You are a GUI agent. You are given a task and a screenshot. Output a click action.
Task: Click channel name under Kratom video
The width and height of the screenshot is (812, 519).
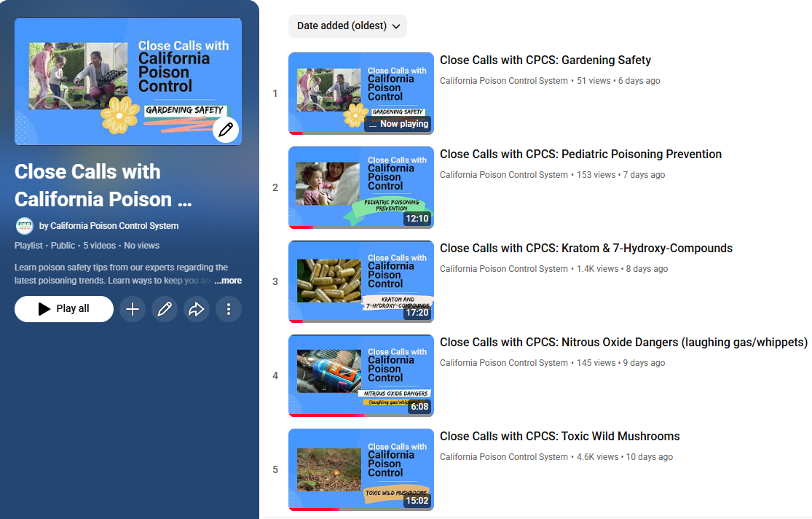coord(504,268)
